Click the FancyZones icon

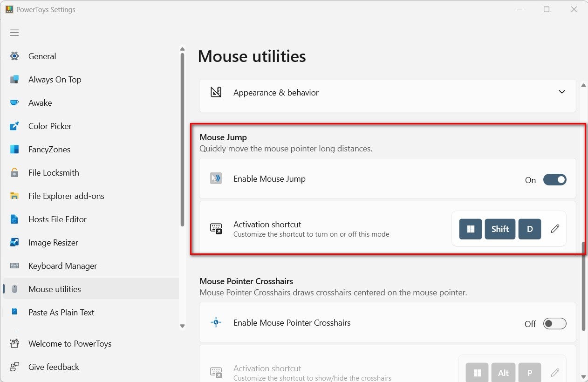tap(14, 149)
